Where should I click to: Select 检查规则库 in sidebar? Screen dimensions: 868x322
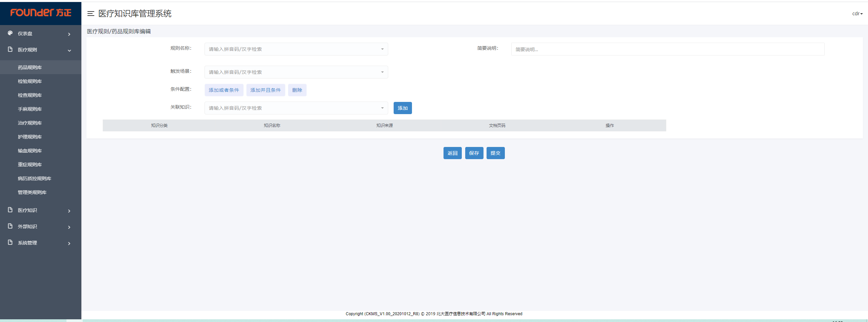click(x=41, y=95)
